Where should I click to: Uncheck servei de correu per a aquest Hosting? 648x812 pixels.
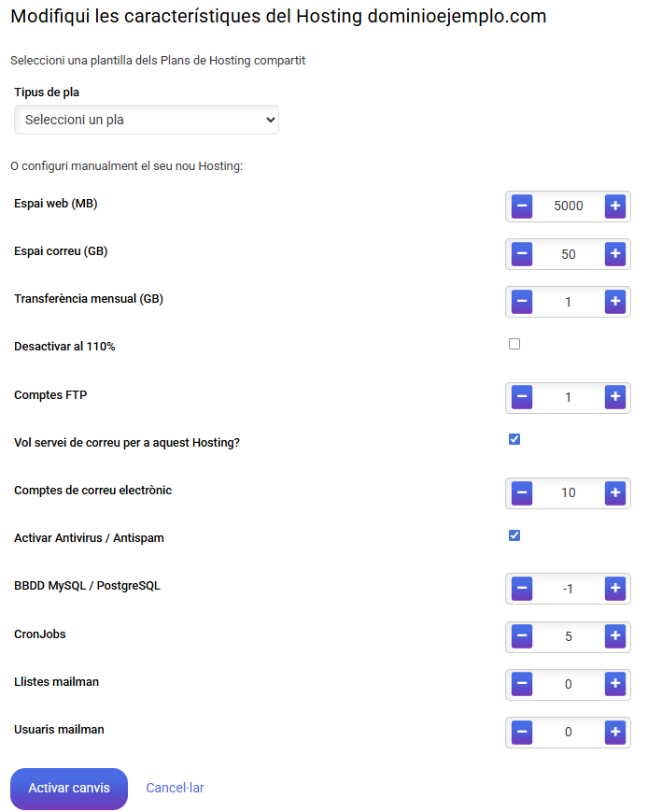(x=514, y=439)
